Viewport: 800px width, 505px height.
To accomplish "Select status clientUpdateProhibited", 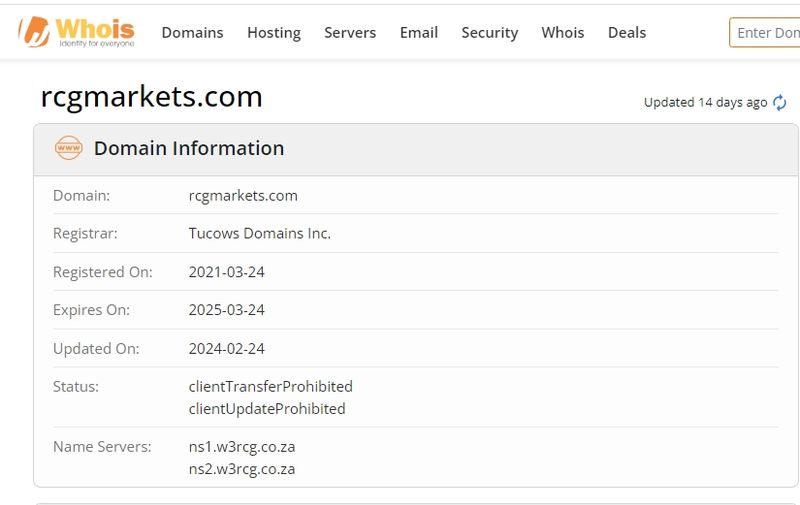I will coord(267,409).
